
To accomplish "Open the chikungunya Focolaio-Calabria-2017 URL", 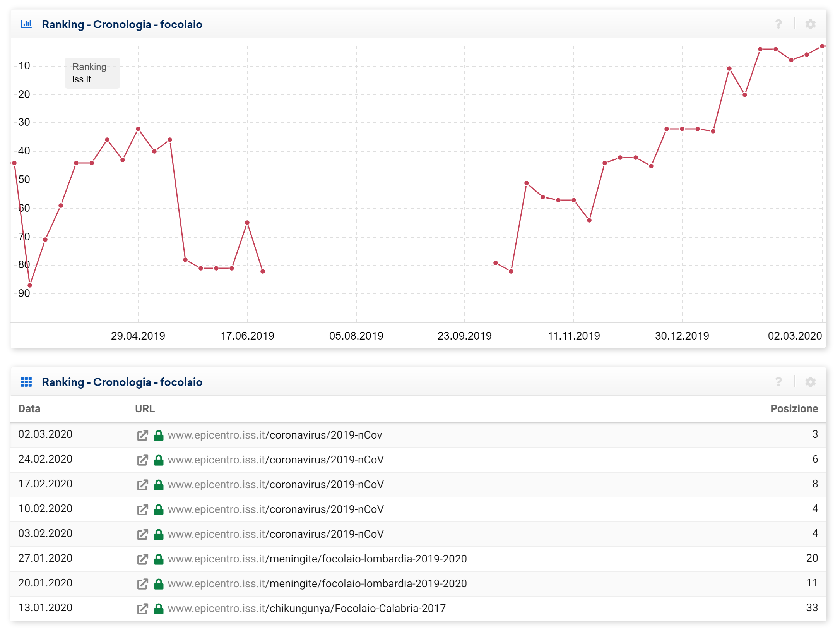I will pyautogui.click(x=306, y=609).
